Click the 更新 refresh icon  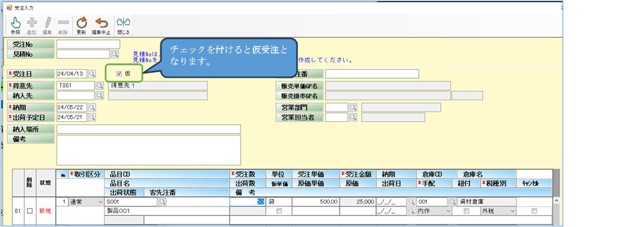[81, 23]
